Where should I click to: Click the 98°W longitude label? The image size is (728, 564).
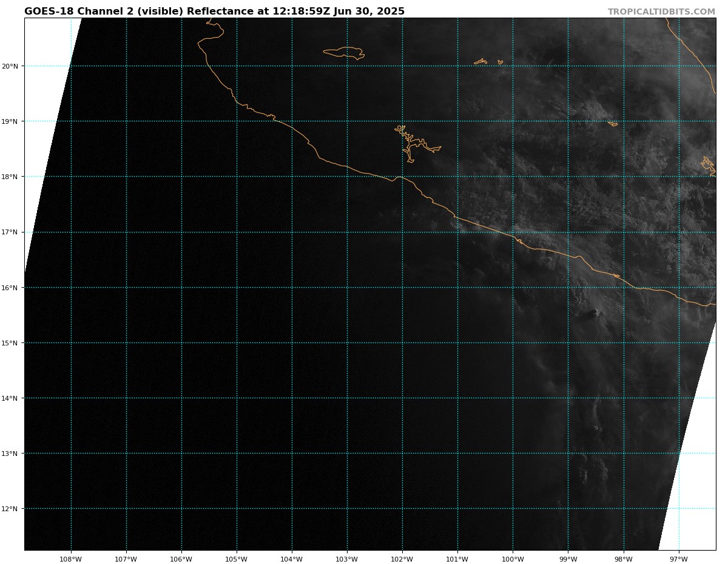623,559
